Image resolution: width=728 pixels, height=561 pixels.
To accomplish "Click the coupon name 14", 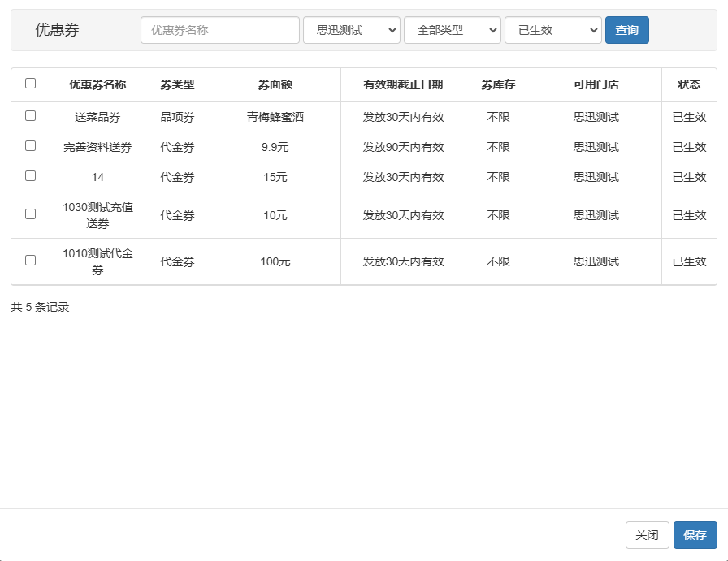I will [97, 177].
